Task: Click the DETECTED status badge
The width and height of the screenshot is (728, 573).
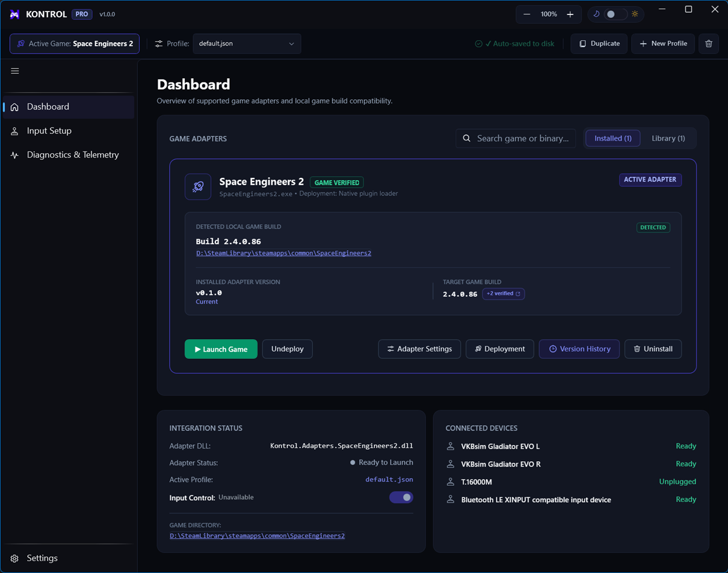Action: 653,227
